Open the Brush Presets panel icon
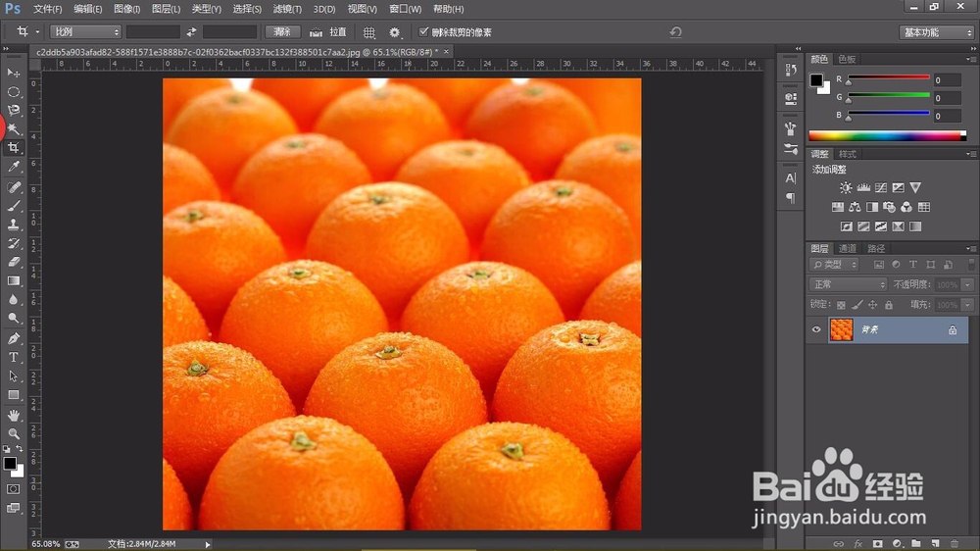 pyautogui.click(x=791, y=149)
